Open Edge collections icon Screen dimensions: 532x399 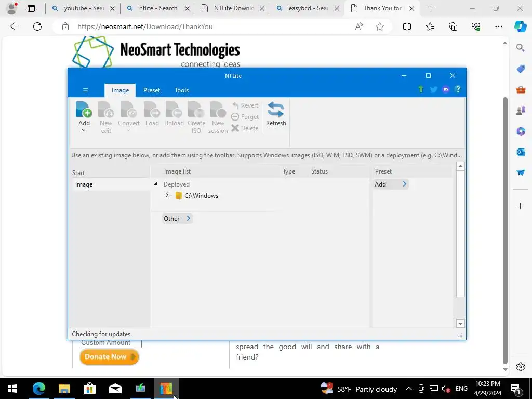pyautogui.click(x=453, y=26)
